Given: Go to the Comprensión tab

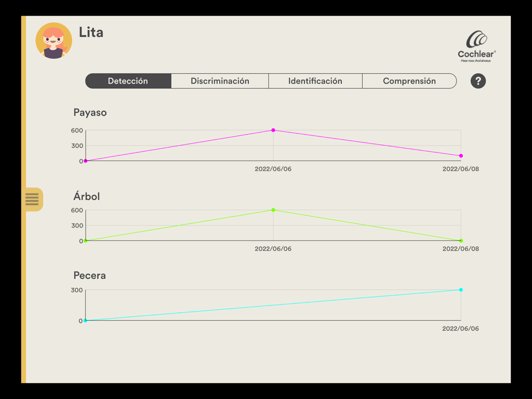Looking at the screenshot, I should click(x=409, y=81).
